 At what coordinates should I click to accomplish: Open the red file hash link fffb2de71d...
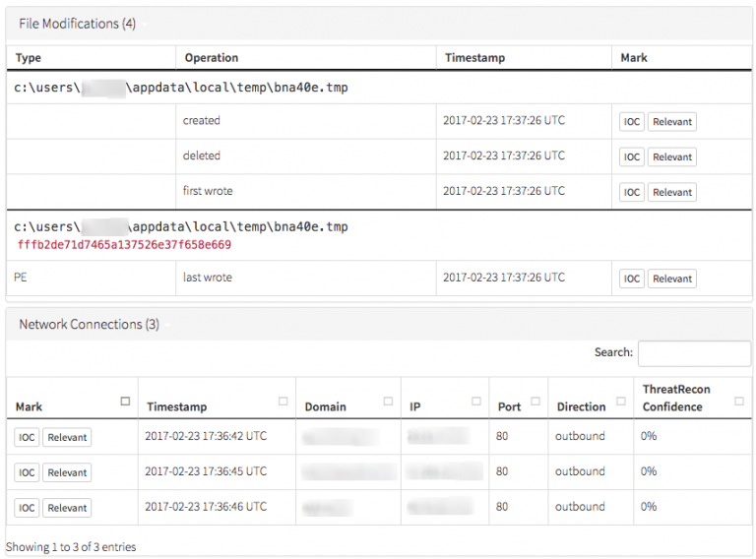point(124,245)
